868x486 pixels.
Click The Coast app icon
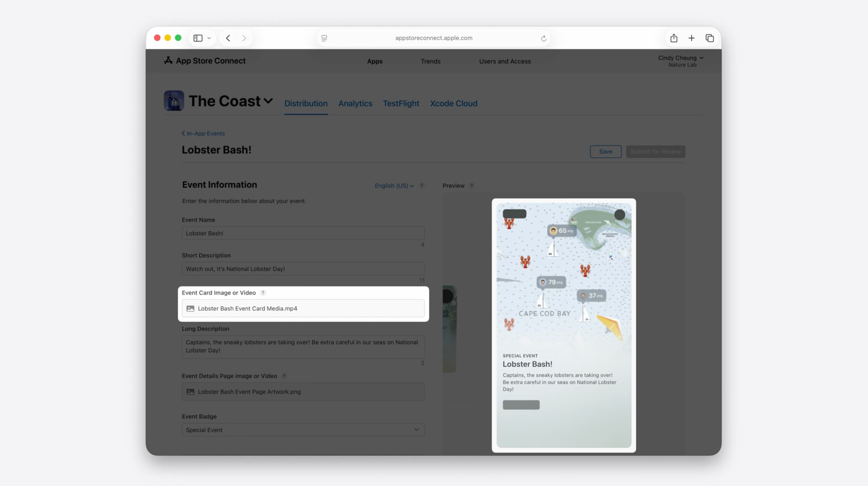(174, 101)
